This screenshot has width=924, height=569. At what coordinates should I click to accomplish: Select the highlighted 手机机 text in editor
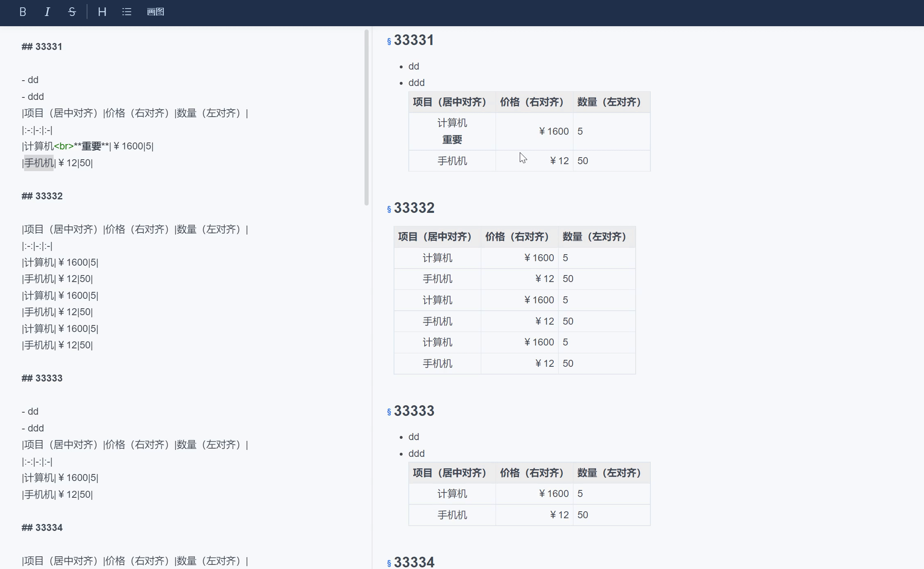tap(38, 163)
